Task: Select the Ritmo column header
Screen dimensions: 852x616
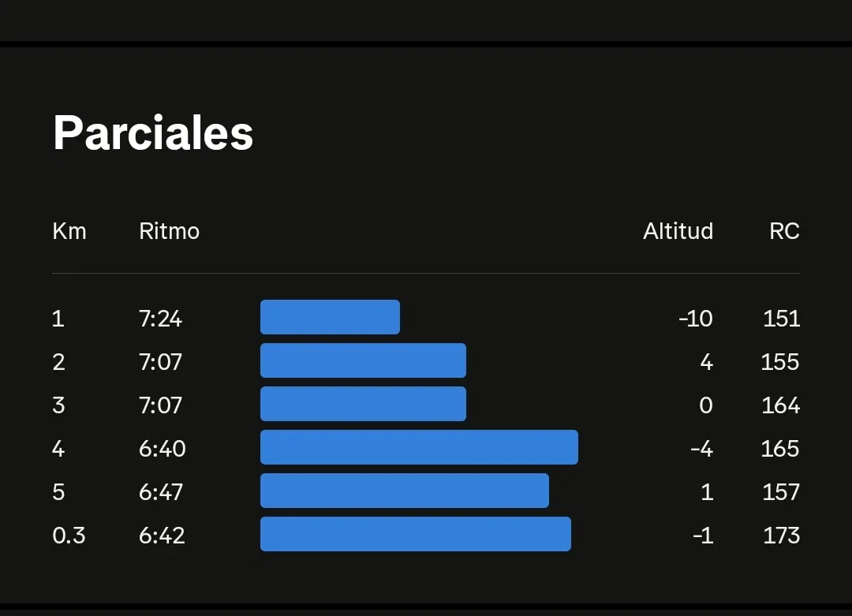Action: click(169, 231)
